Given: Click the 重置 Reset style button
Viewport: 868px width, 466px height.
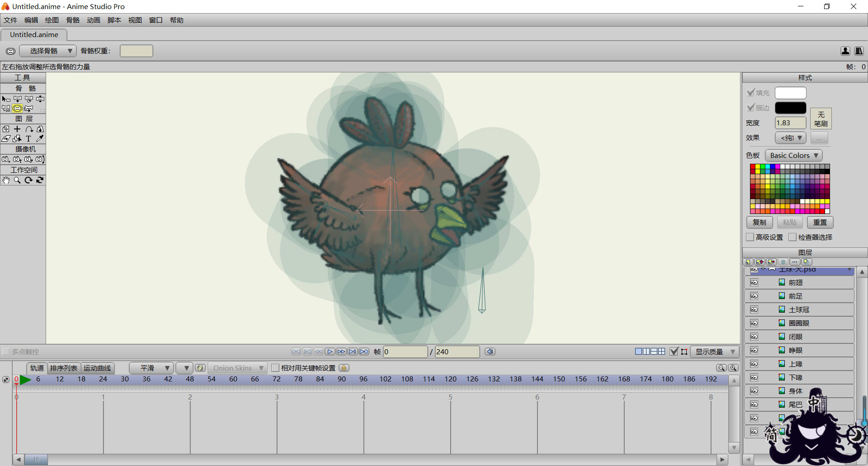Looking at the screenshot, I should tap(820, 222).
